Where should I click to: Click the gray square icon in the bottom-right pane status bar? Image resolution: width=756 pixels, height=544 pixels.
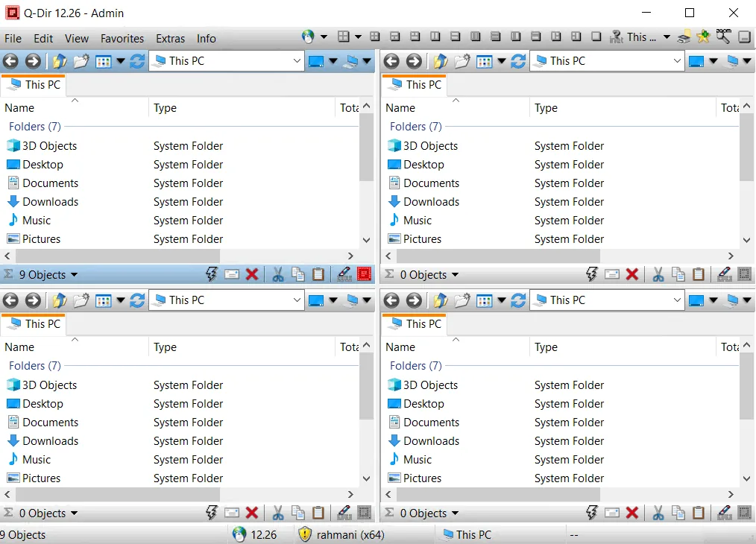[745, 513]
